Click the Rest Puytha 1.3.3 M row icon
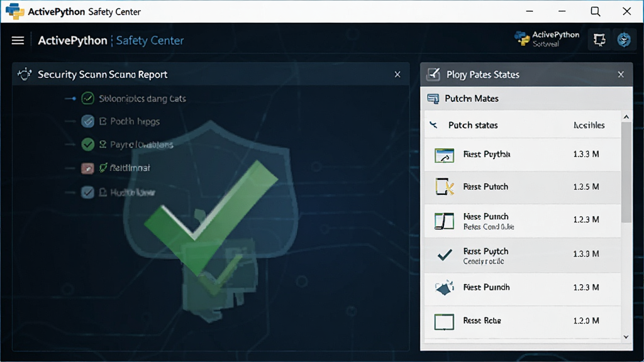 (445, 156)
